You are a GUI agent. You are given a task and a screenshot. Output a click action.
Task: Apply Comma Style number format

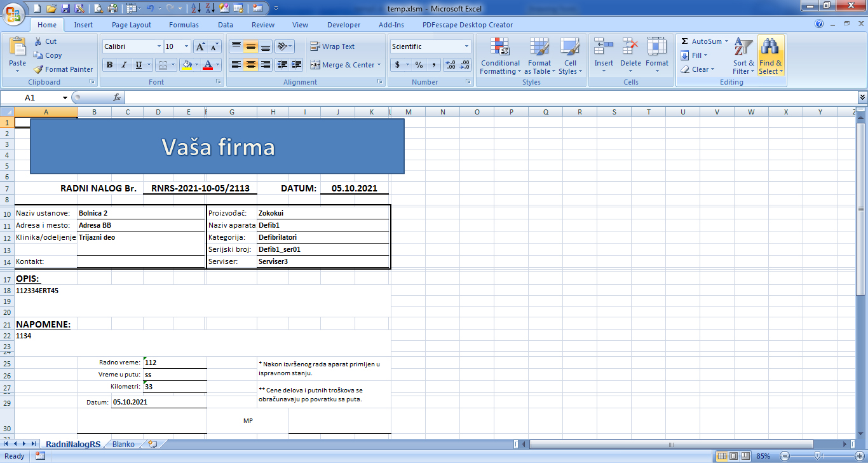[434, 65]
